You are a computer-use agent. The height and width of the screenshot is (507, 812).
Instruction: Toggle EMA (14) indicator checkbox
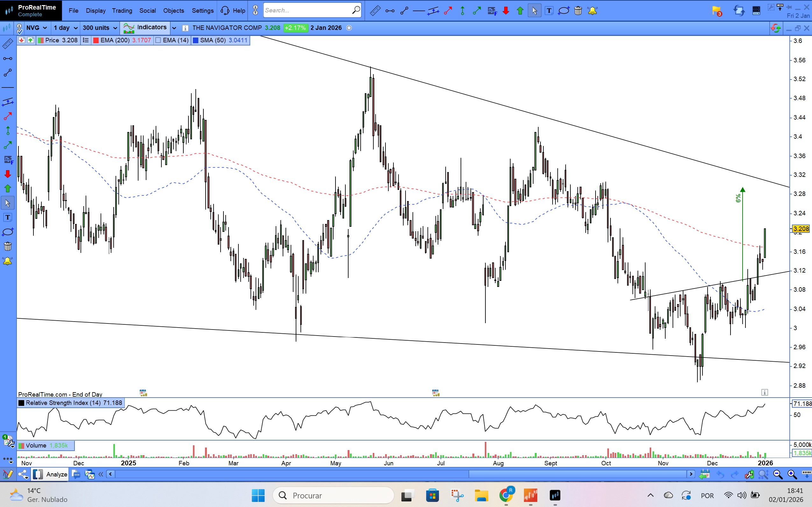158,40
